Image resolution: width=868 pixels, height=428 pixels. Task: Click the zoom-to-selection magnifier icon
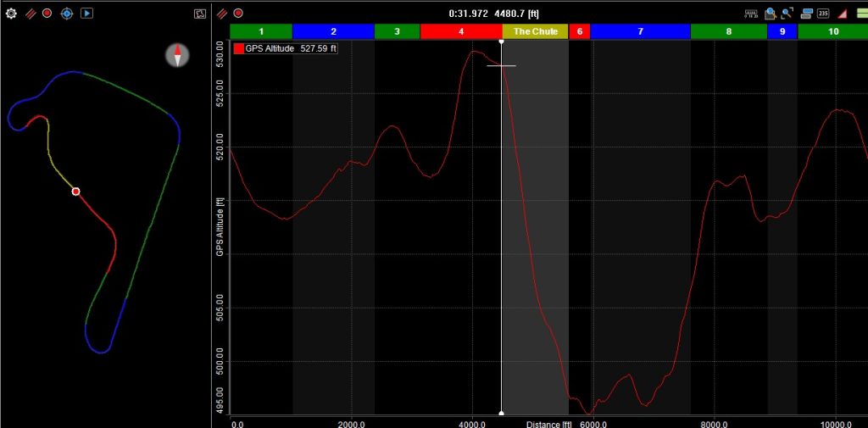tap(771, 14)
